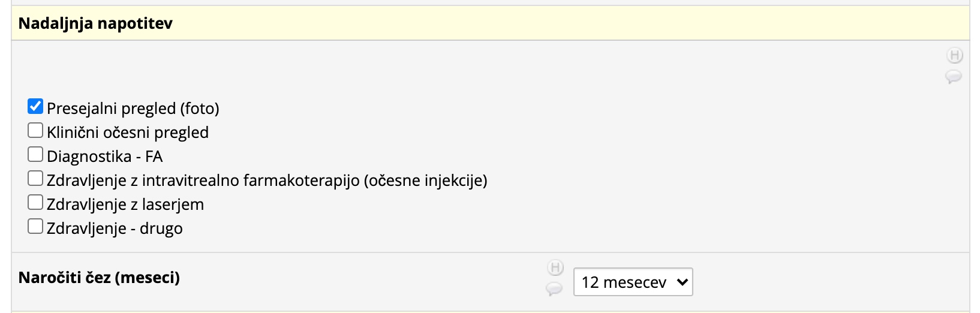Toggle the Zdravljenje - drugo checkbox
This screenshot has width=980, height=313.
coord(35,227)
